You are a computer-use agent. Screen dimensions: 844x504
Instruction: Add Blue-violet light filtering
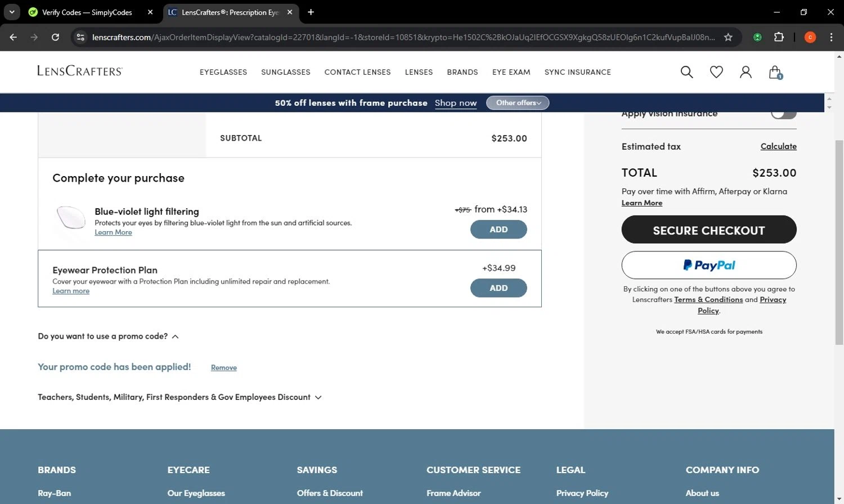click(x=499, y=229)
